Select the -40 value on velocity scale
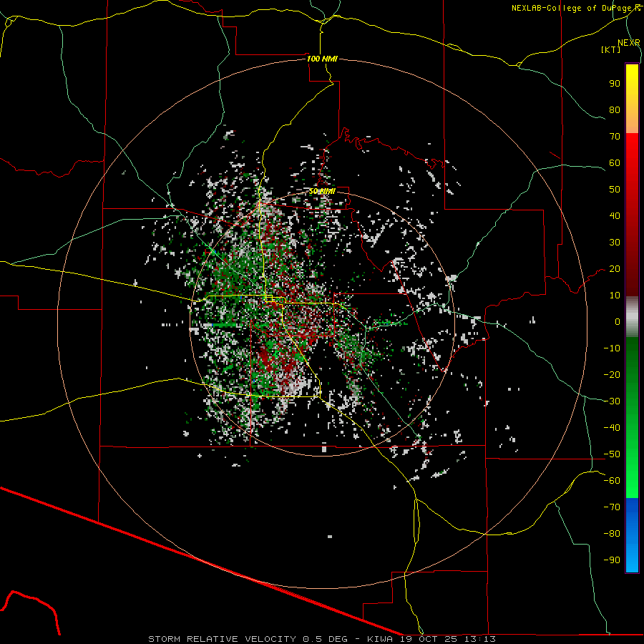Viewport: 644px width, 644px height. click(612, 428)
